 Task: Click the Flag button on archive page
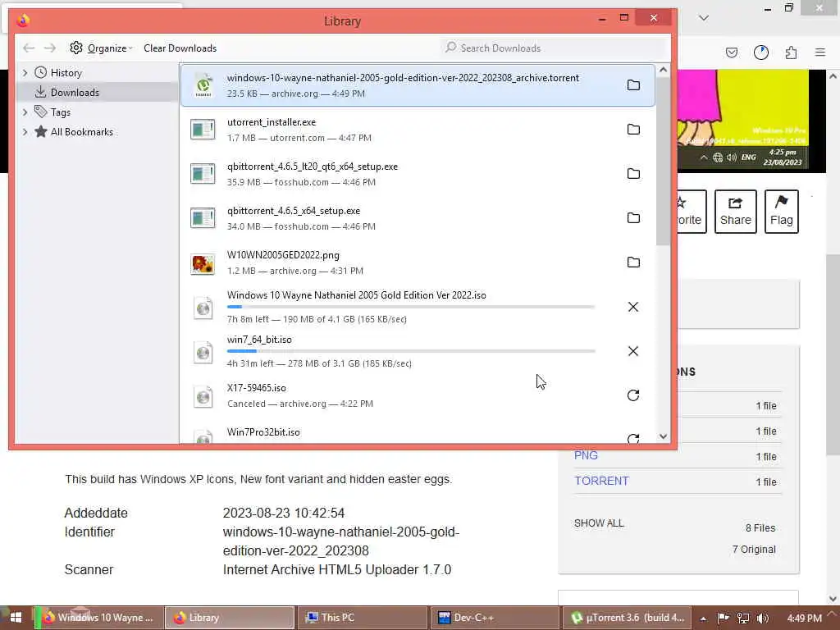click(782, 212)
